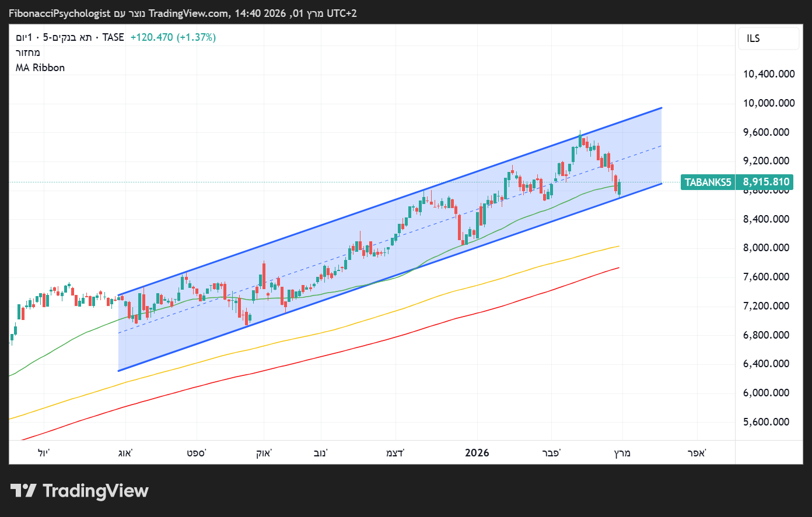Click the 2026 label on the time axis

tap(477, 453)
